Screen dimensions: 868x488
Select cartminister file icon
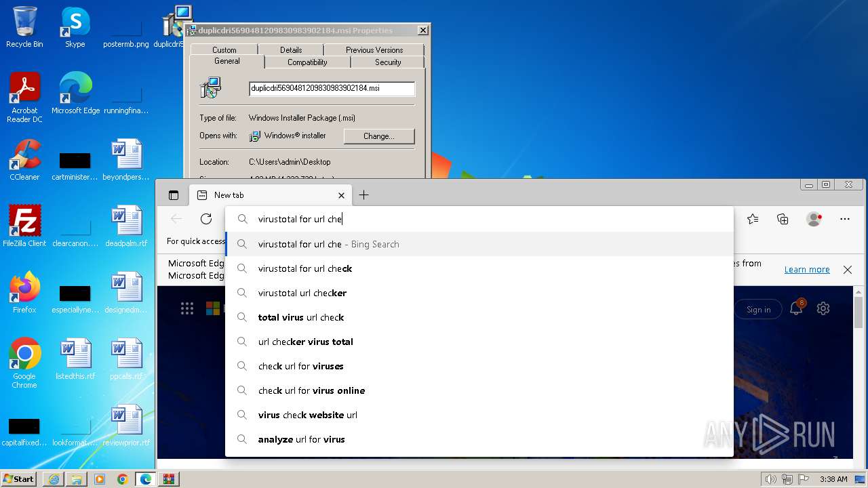(x=75, y=166)
